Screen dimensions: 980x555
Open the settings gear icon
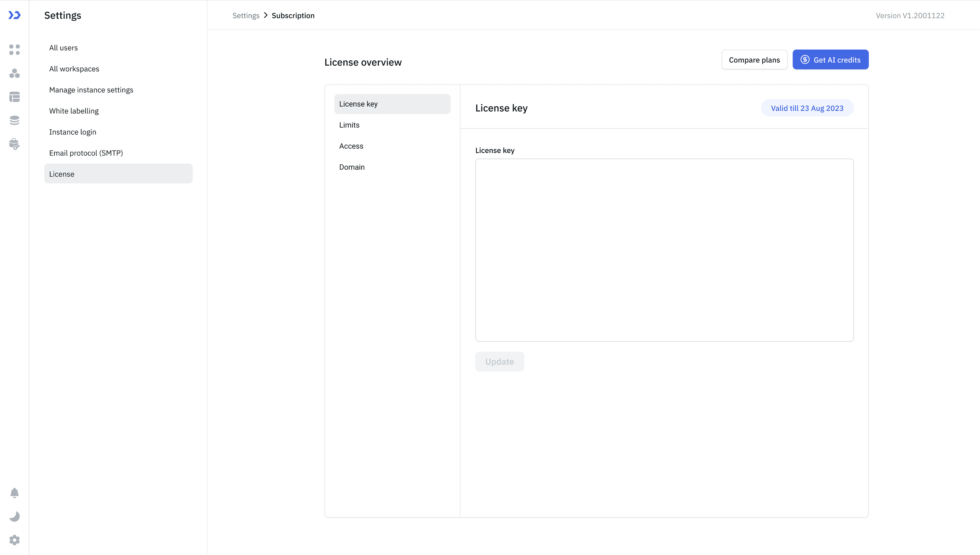click(x=15, y=540)
